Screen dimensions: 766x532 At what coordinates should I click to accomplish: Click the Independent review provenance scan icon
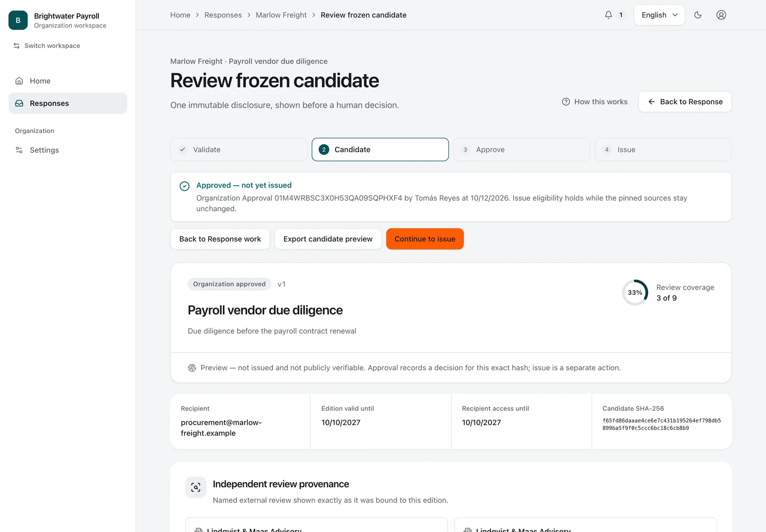196,487
